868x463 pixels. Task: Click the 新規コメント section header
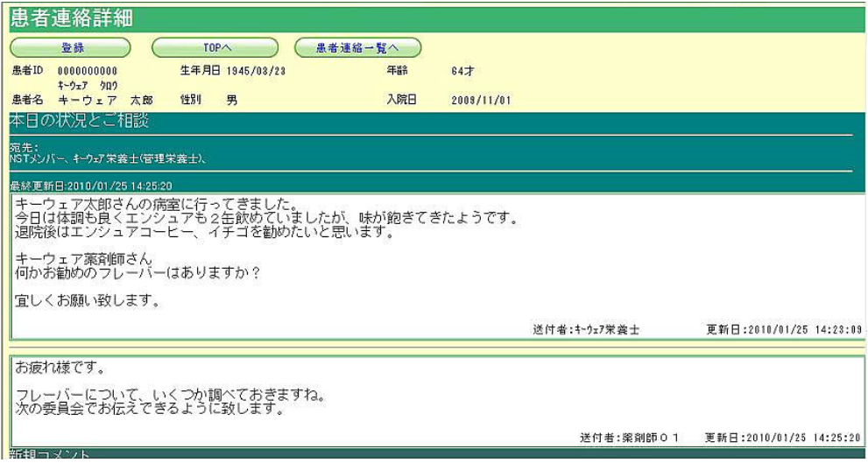tap(56, 455)
